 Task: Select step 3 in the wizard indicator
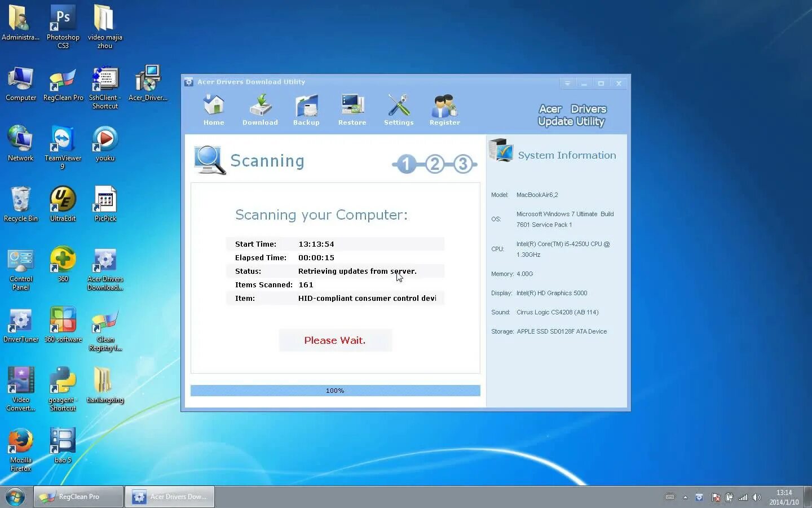[463, 164]
